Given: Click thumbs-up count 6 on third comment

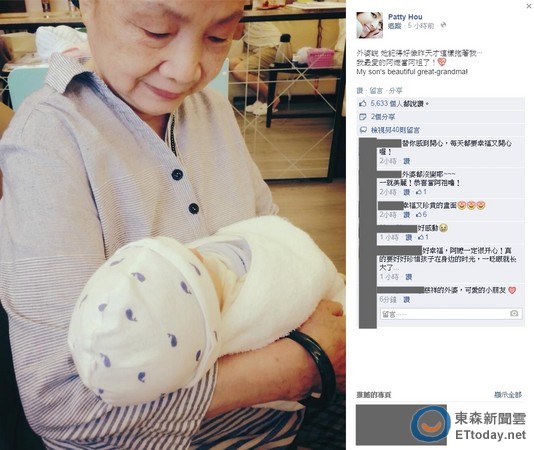Looking at the screenshot, I should click(421, 215).
